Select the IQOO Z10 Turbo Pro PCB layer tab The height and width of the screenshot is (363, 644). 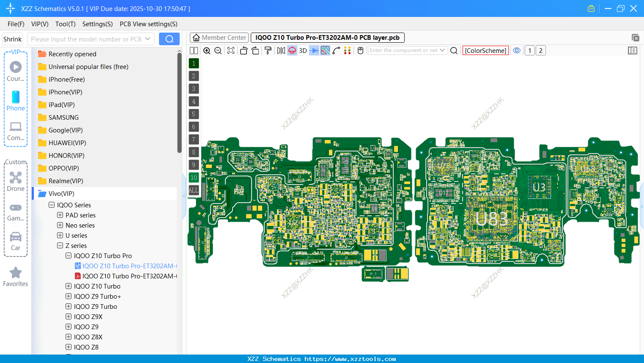pos(328,38)
